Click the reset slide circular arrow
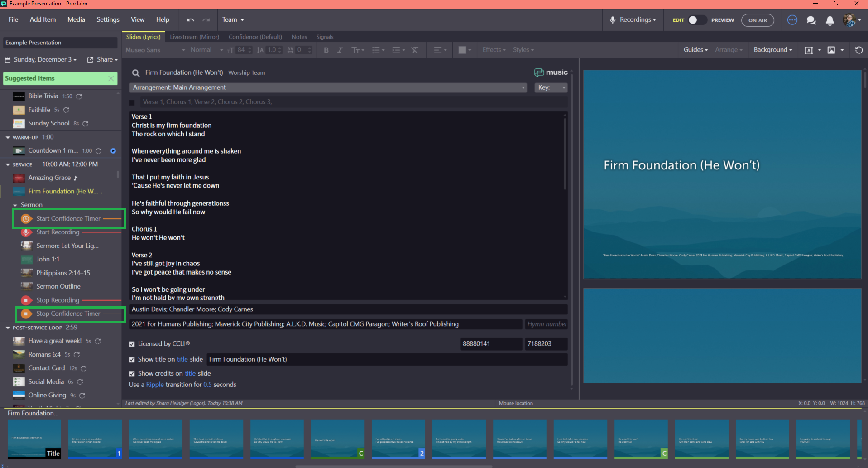Screen dimensions: 868x468 858,50
